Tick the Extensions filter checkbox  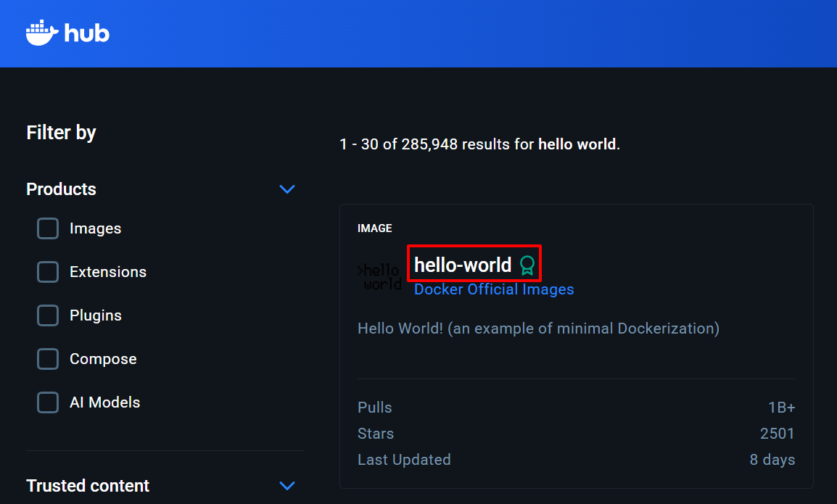point(48,272)
